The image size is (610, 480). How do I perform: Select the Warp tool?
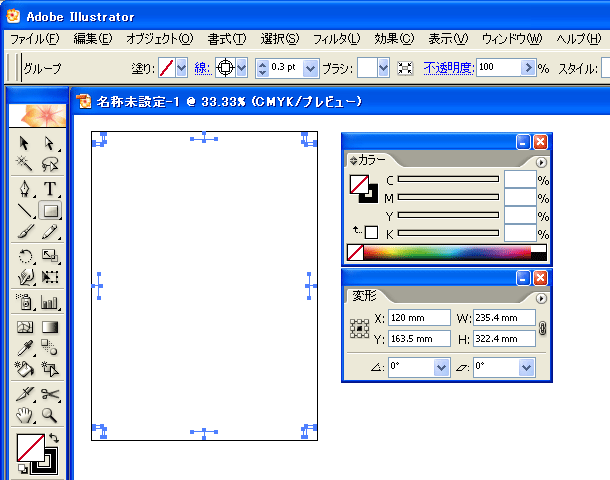[x=25, y=277]
